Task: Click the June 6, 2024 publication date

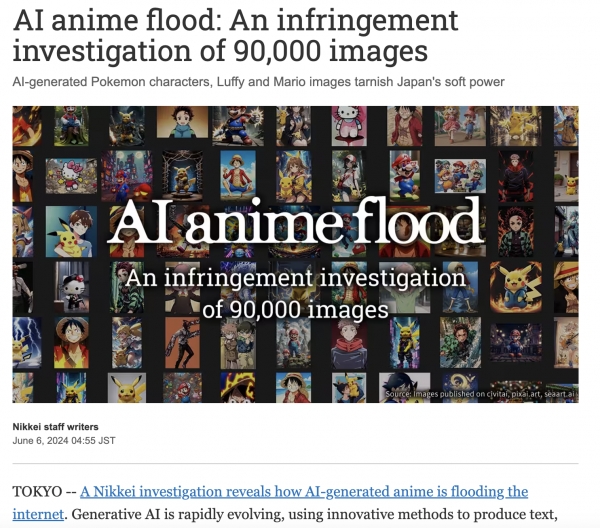Action: (64, 440)
